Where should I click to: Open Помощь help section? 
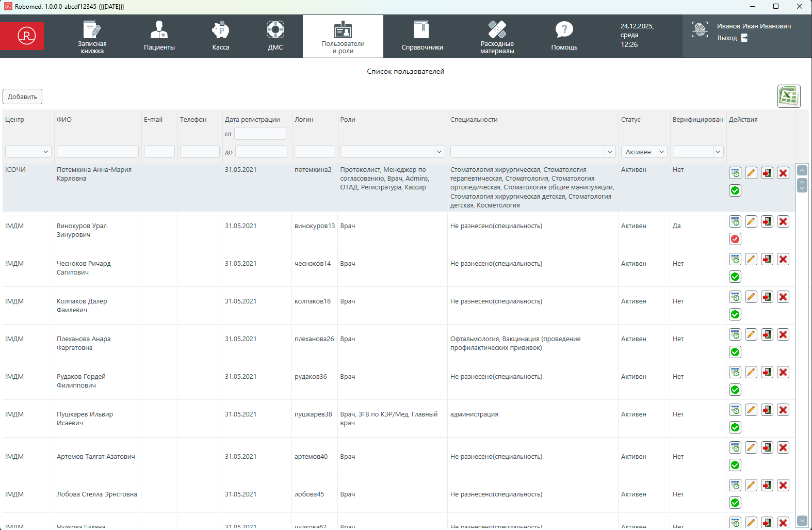pos(564,36)
